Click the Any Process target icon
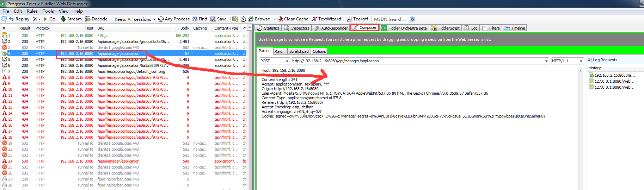644x190 pixels. click(161, 19)
